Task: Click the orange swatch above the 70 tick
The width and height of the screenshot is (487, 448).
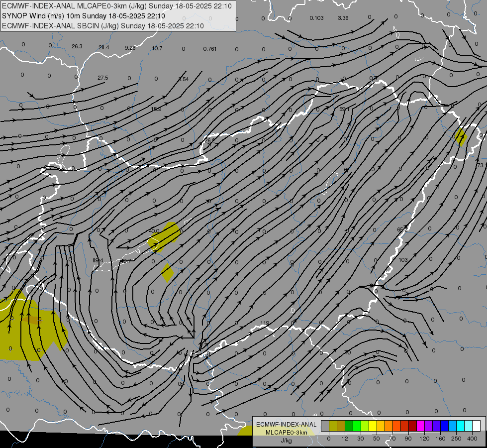Action: (389, 426)
